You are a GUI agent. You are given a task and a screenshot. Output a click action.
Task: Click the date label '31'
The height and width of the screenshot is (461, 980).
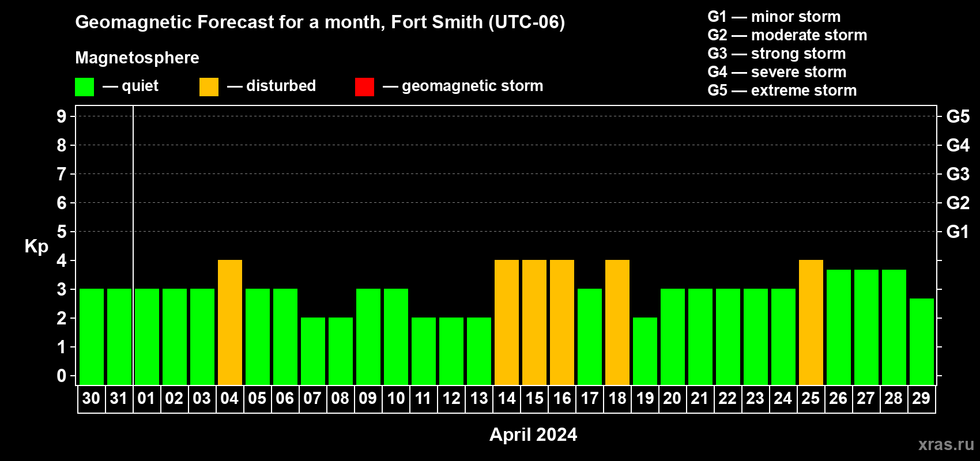[x=119, y=399]
